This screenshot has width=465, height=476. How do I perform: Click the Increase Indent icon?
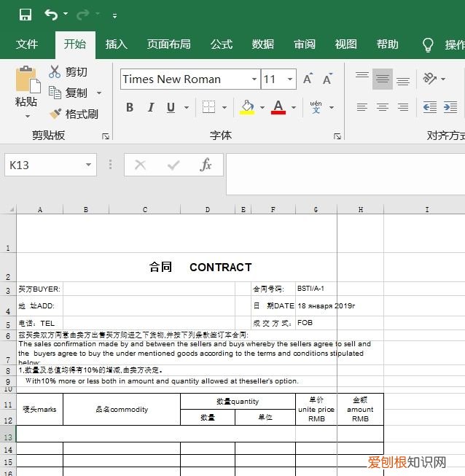(450, 107)
